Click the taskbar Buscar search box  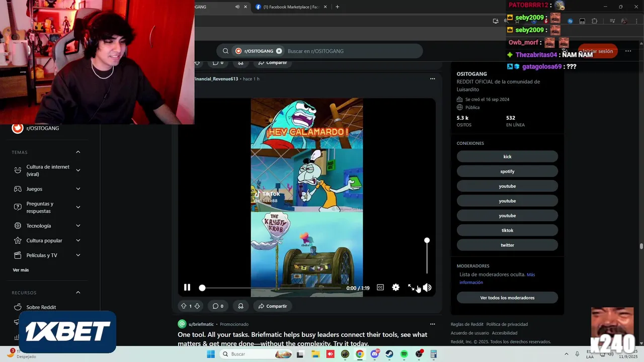[x=256, y=354]
